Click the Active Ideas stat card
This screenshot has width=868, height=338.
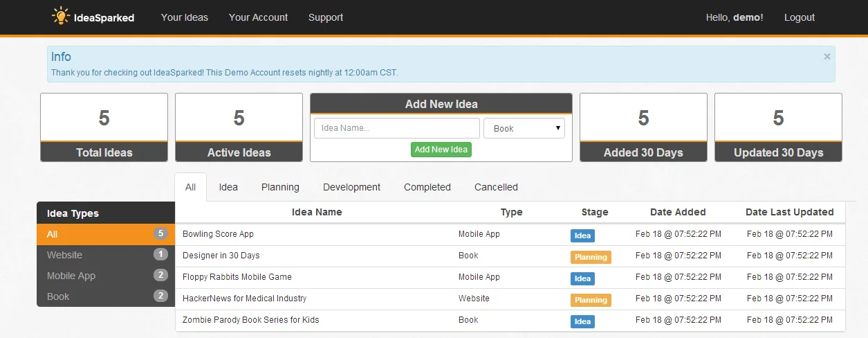click(239, 127)
